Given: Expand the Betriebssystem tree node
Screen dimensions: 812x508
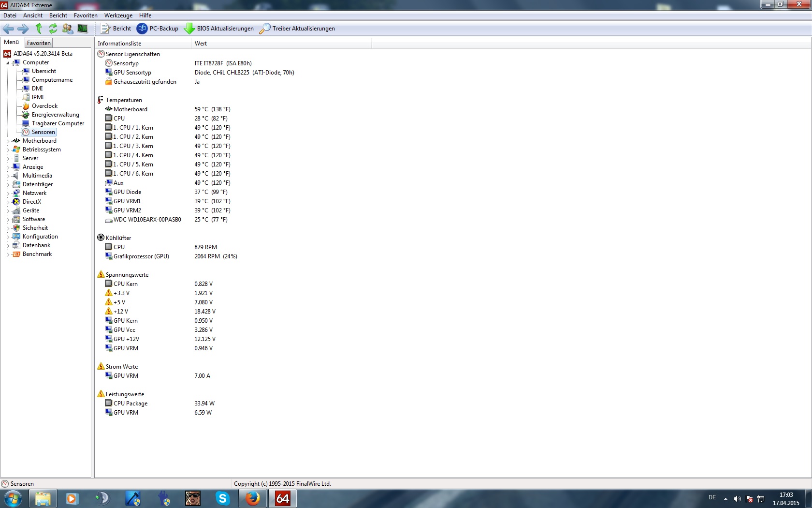Looking at the screenshot, I should [x=8, y=150].
